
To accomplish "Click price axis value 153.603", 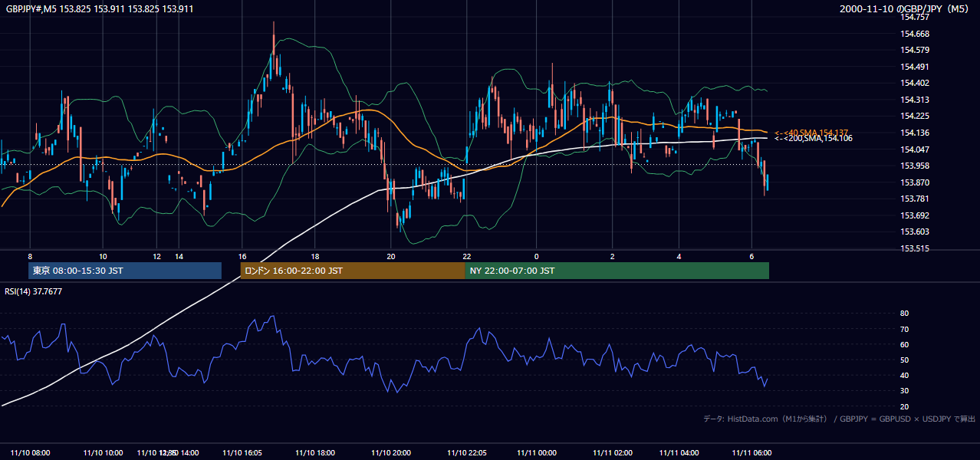I will [x=915, y=232].
